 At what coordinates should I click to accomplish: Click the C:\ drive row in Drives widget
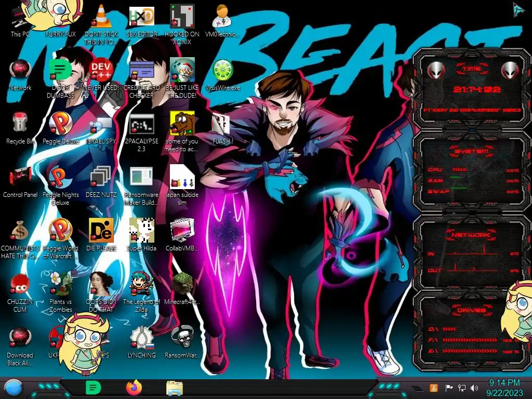[x=474, y=329]
